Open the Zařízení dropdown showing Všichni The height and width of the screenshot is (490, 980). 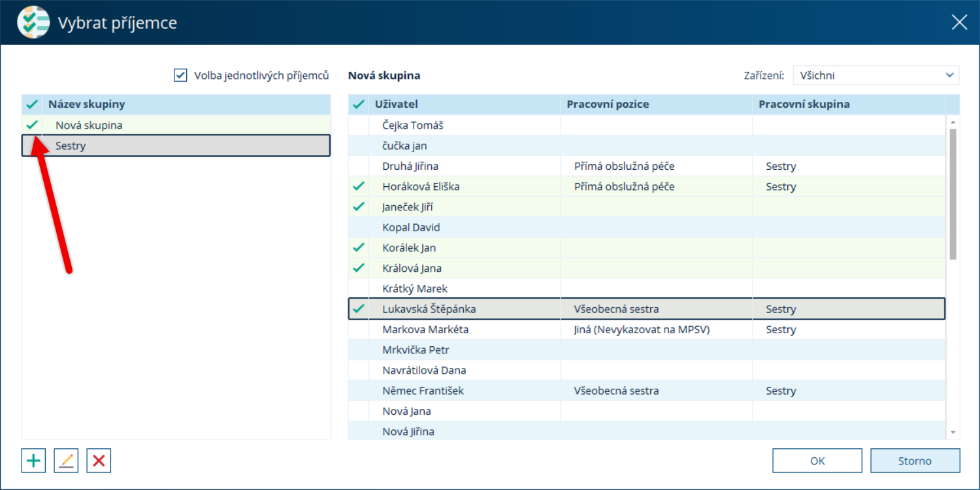(x=875, y=76)
